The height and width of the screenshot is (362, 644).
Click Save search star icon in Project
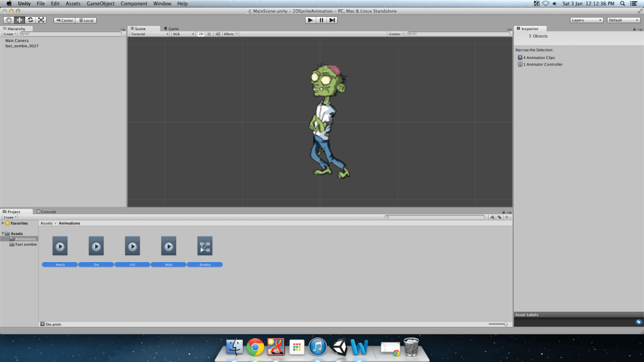(507, 217)
